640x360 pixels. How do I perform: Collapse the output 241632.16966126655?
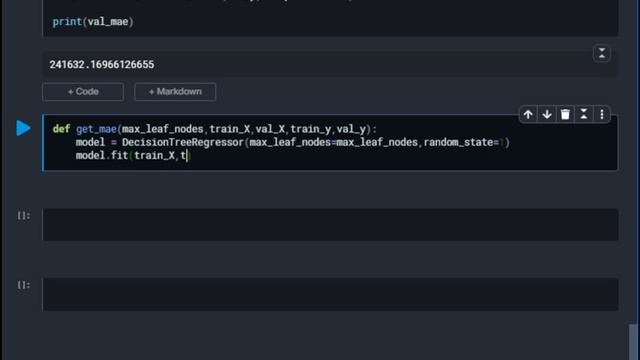click(x=602, y=53)
